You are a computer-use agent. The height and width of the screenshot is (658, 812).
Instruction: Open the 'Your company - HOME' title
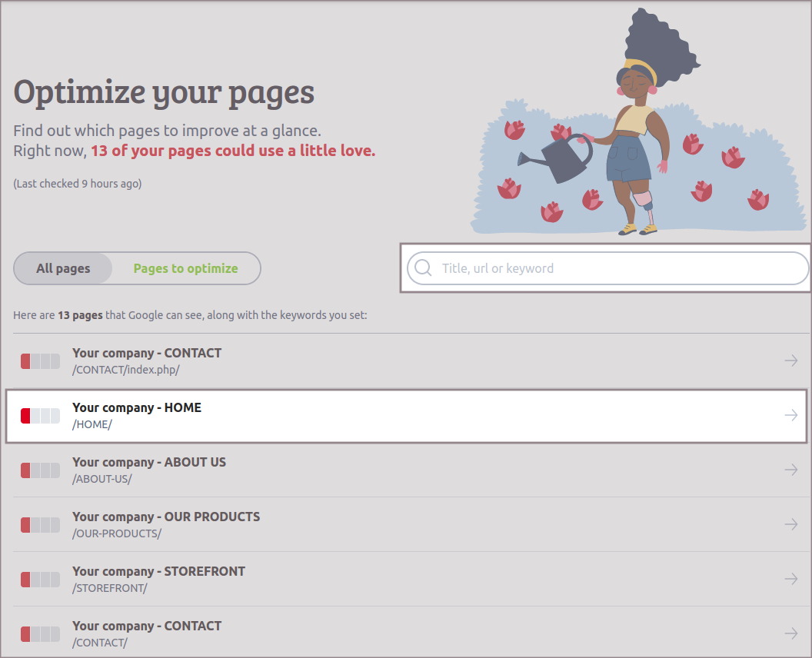coord(137,407)
